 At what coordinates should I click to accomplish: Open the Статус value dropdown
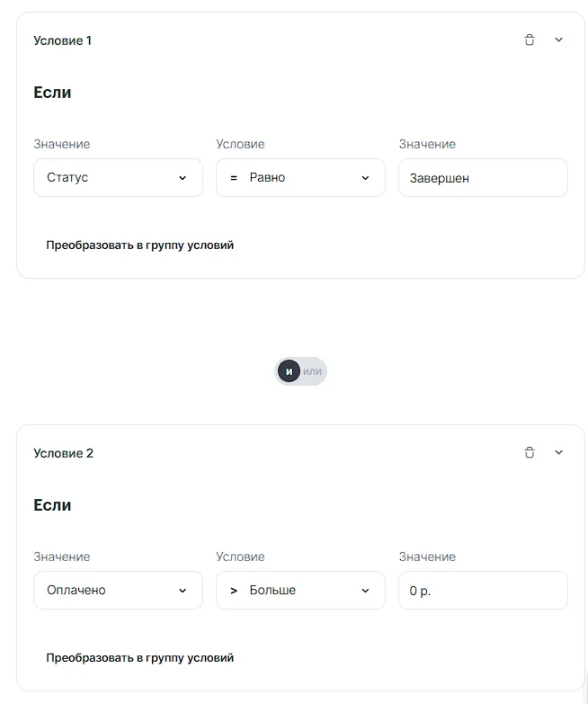118,178
